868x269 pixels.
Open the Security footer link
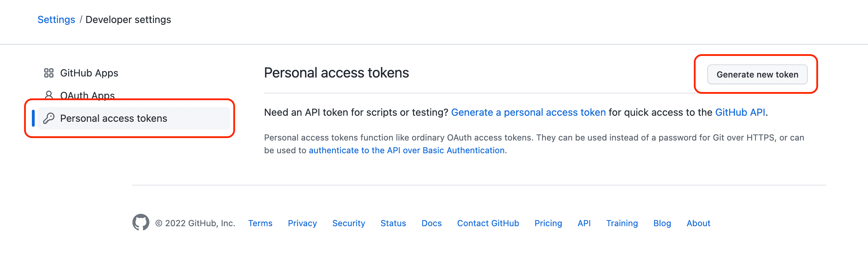point(348,223)
